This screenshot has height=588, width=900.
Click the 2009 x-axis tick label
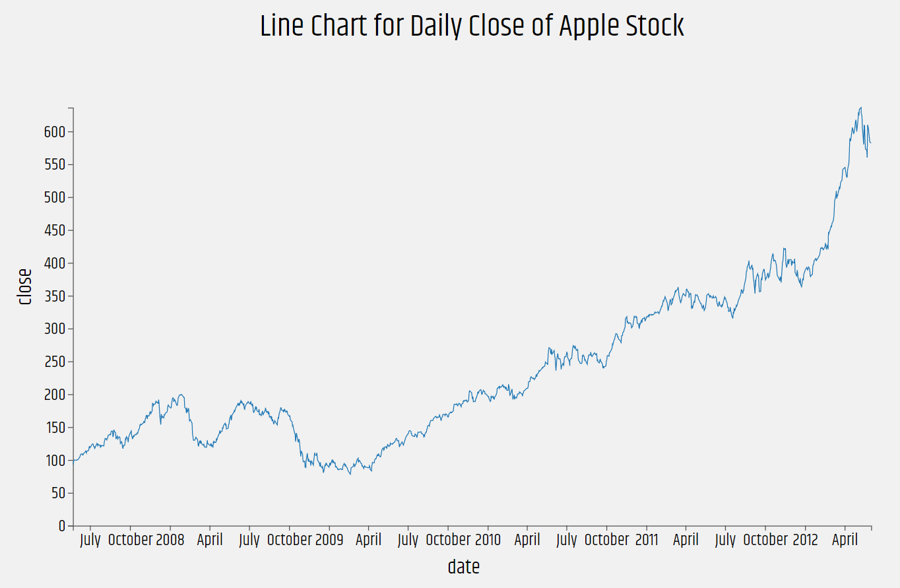click(329, 540)
